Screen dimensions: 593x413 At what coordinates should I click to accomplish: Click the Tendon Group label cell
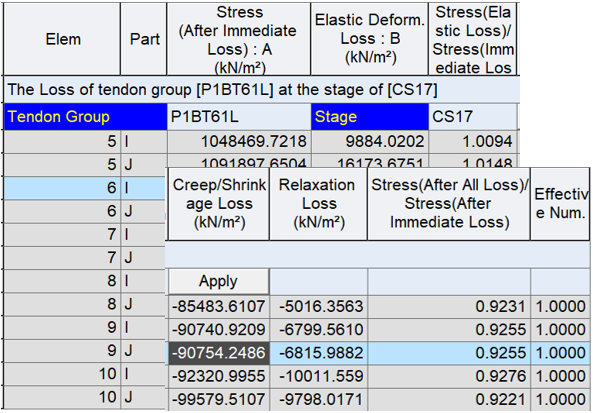[85, 116]
